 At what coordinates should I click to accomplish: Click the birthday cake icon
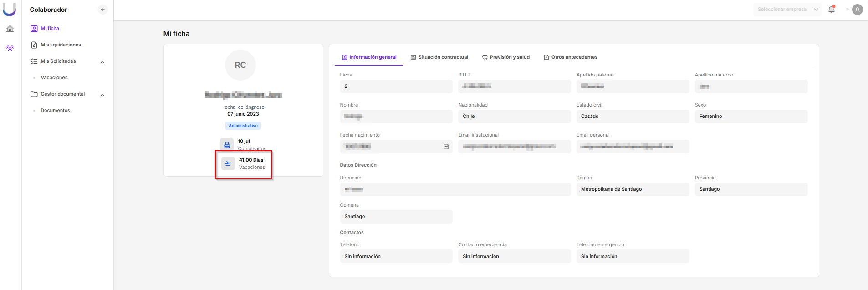[x=227, y=145]
